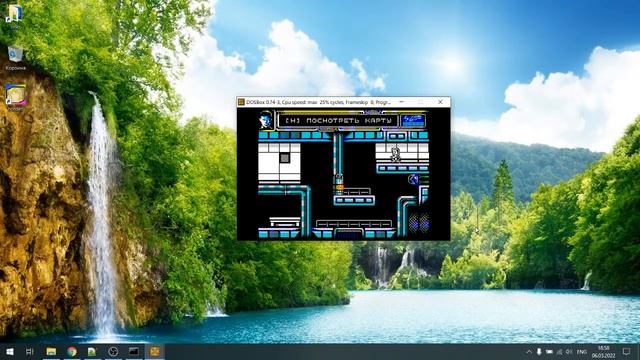The width and height of the screenshot is (640, 360).
Task: Open OBS Studio from the taskbar
Action: pos(113,351)
